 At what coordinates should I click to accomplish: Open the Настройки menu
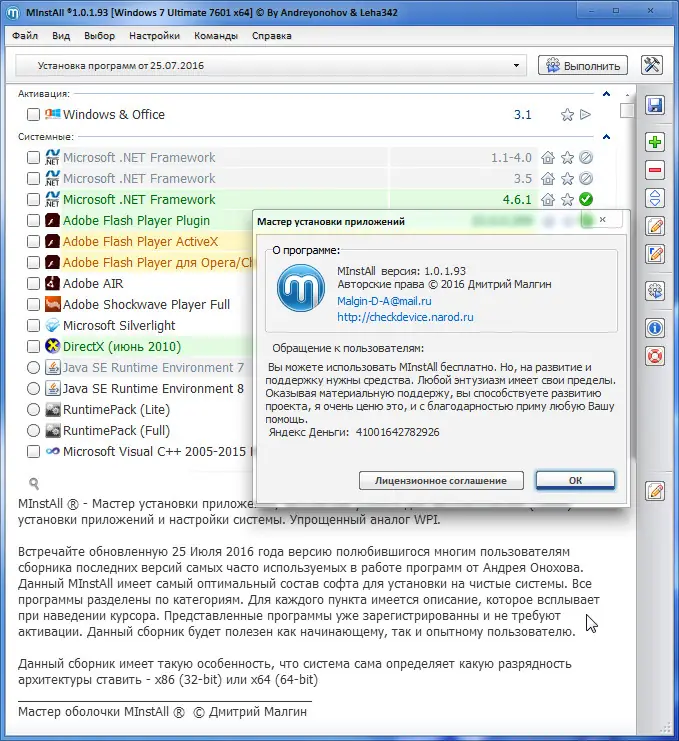[155, 36]
